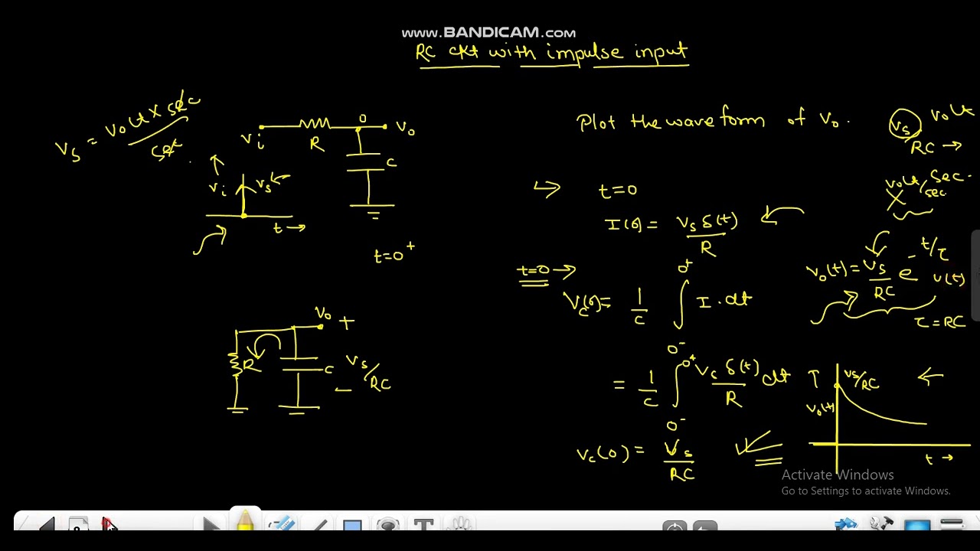Open the on-screen keyboard icon
The width and height of the screenshot is (980, 551).
click(x=952, y=524)
